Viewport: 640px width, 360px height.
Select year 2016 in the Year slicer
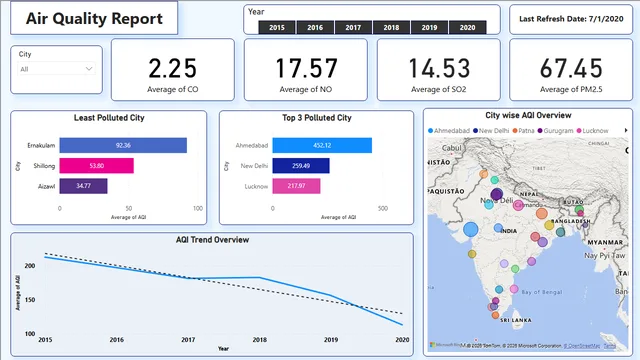coord(315,27)
